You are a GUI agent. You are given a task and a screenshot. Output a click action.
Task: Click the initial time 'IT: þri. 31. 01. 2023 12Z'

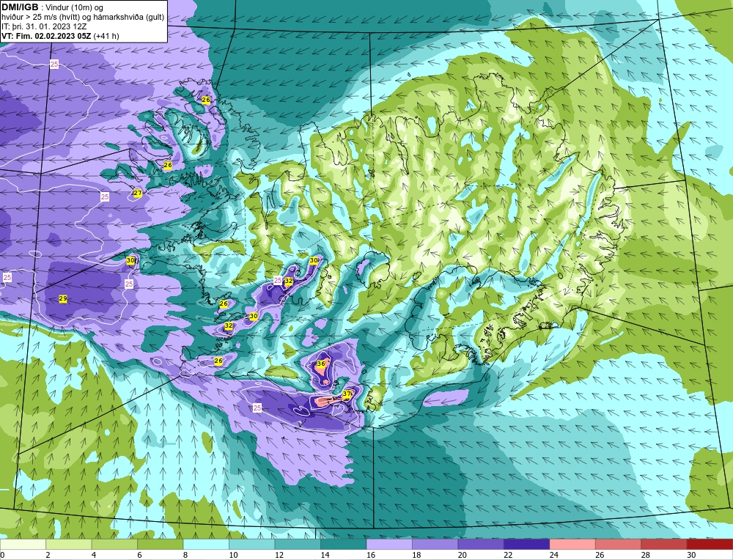point(44,26)
